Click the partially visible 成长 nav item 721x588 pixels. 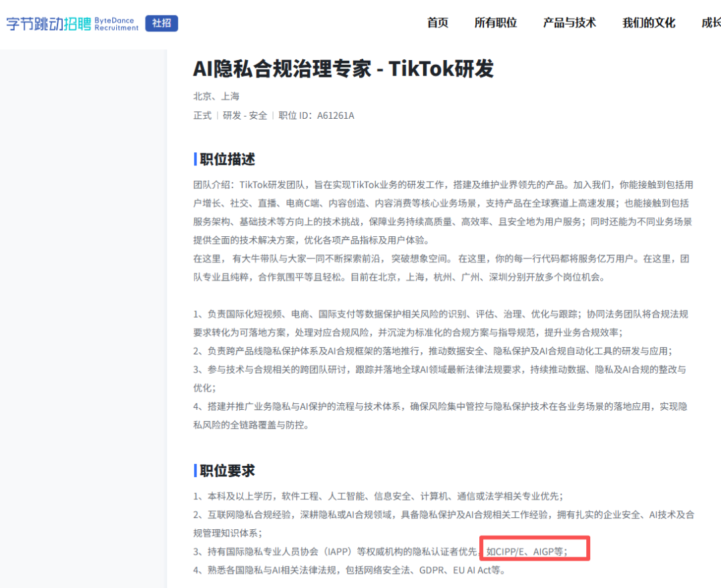[711, 23]
